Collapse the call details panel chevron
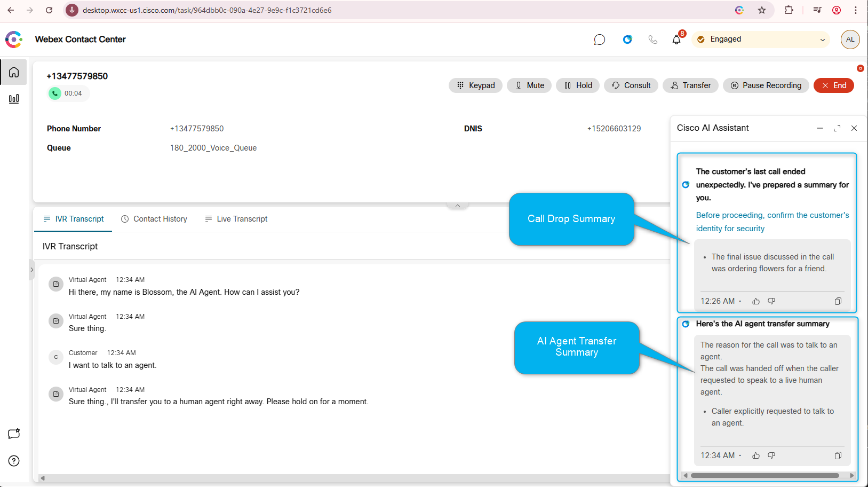868x487 pixels. [x=457, y=206]
